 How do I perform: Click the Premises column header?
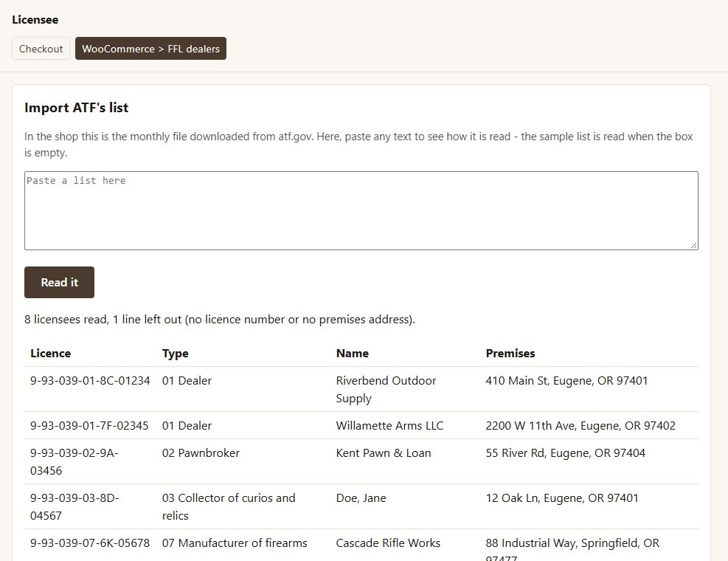pos(510,354)
